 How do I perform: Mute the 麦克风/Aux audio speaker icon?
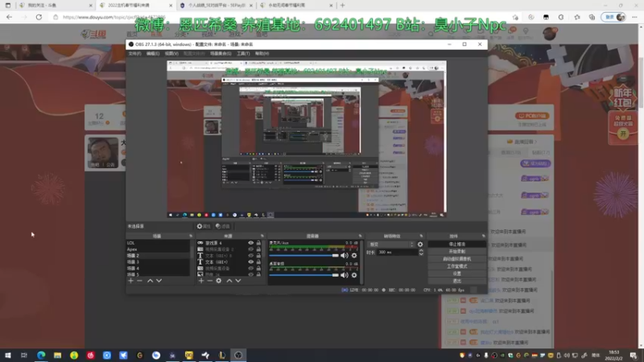coord(345,255)
